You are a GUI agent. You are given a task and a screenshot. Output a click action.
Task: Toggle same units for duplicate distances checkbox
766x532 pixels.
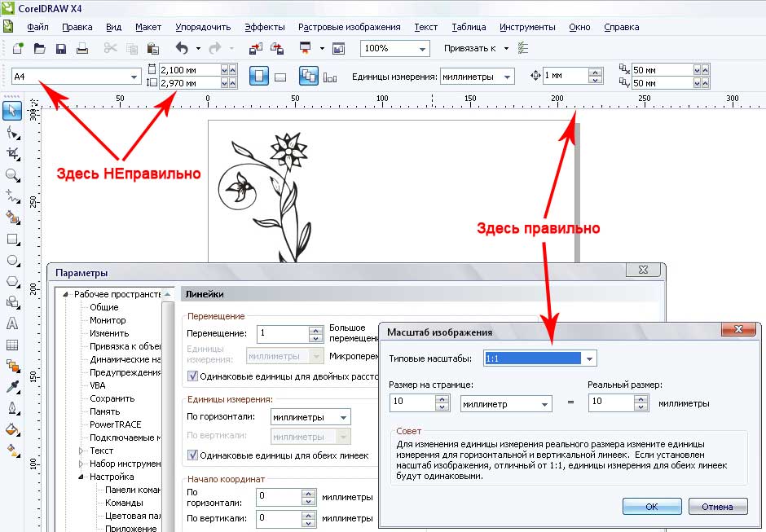(192, 376)
